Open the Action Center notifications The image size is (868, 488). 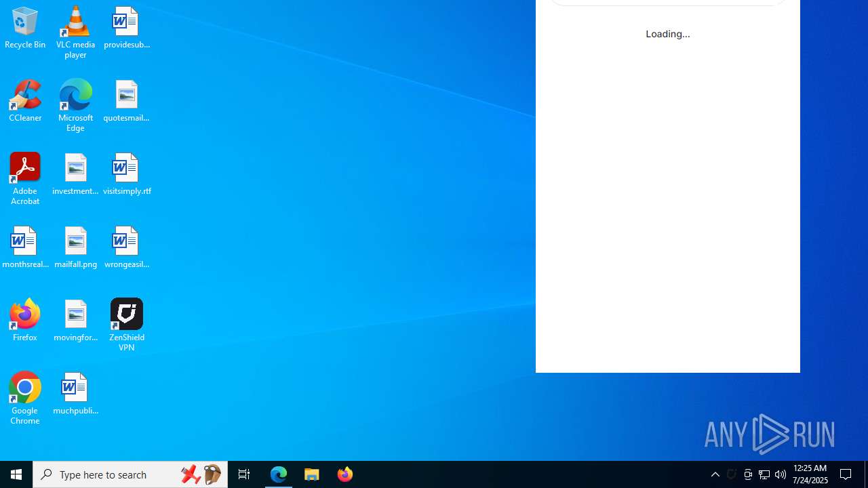tap(846, 474)
